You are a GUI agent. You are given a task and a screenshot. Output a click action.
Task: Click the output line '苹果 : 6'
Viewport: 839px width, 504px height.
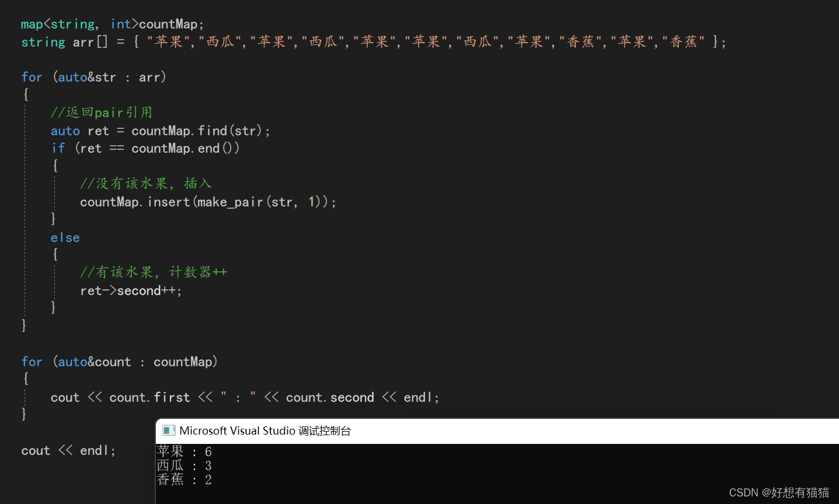pos(184,452)
